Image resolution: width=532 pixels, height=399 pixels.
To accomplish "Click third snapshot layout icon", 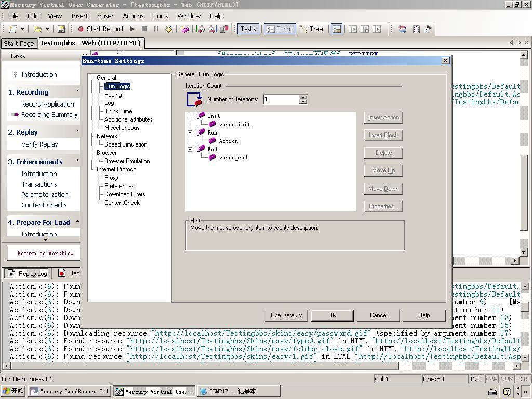I will 377,29.
